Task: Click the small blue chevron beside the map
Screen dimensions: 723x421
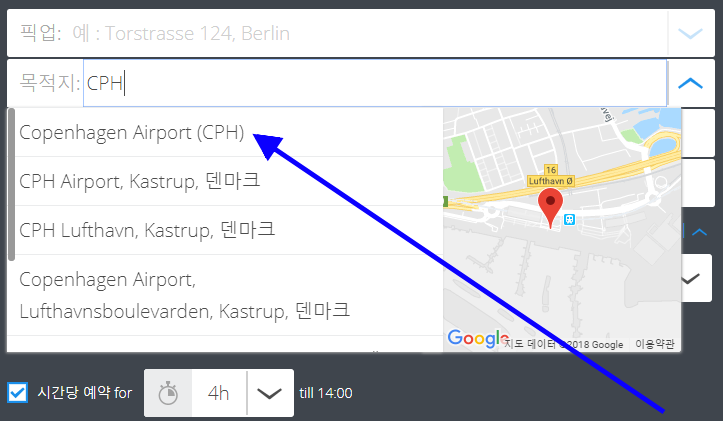Action: click(x=699, y=231)
